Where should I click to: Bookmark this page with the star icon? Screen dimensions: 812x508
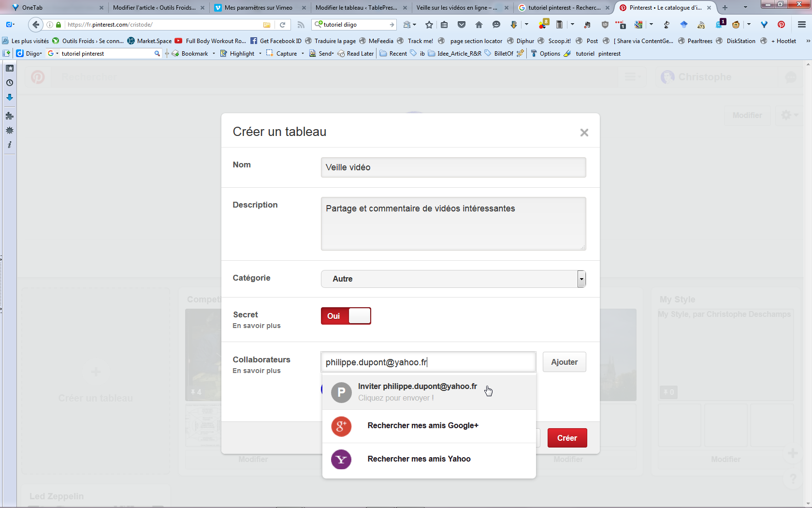pyautogui.click(x=429, y=25)
